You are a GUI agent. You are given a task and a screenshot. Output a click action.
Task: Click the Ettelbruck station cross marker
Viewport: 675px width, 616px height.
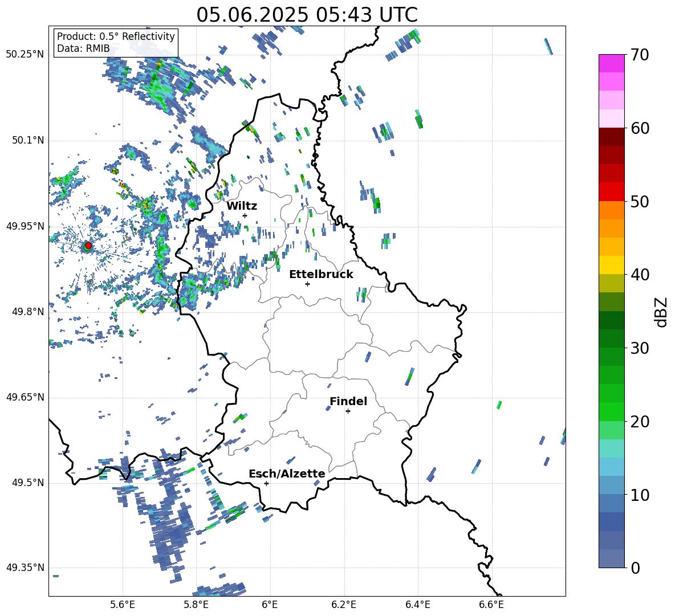307,284
